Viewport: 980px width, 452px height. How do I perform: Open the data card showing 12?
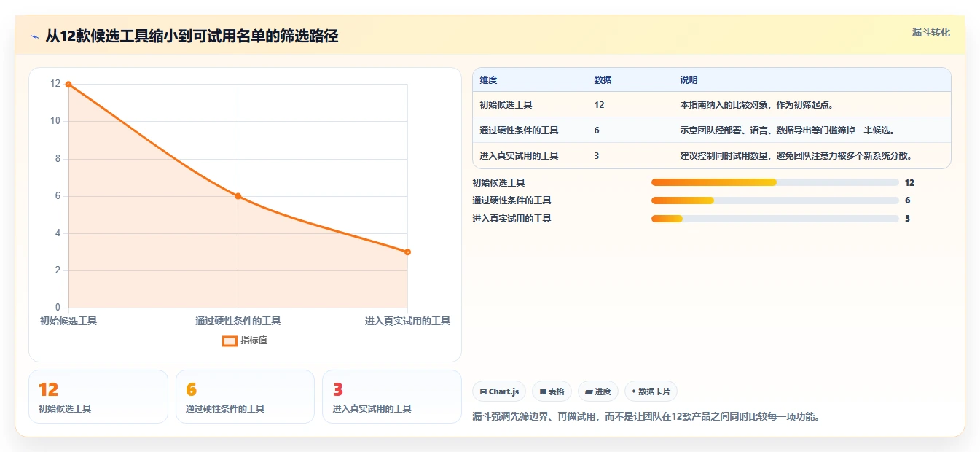click(98, 397)
